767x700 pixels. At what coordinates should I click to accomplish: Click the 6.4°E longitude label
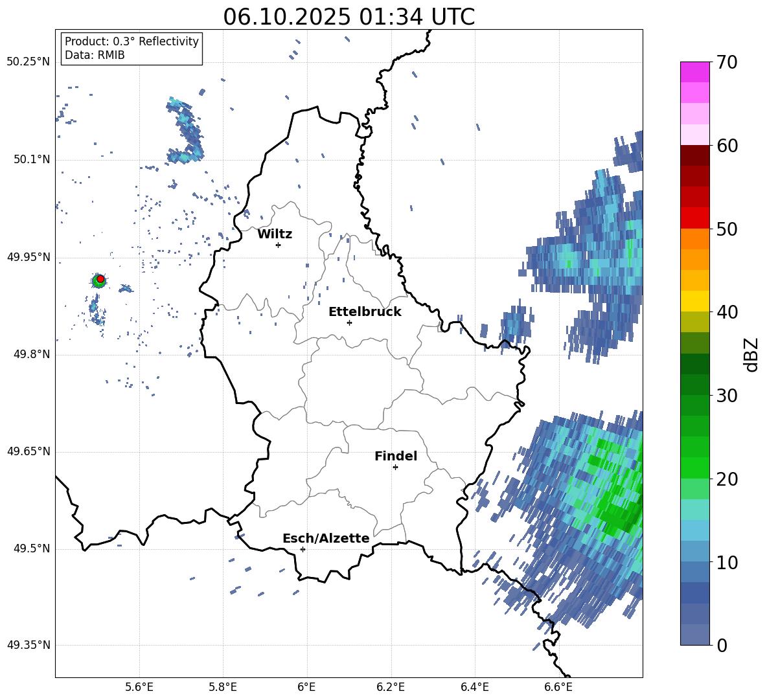474,687
